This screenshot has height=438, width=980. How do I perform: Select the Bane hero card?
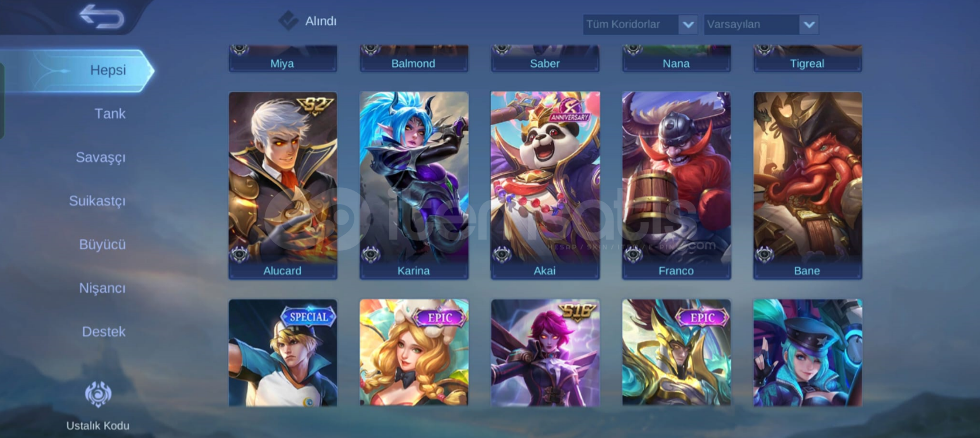coord(807,185)
